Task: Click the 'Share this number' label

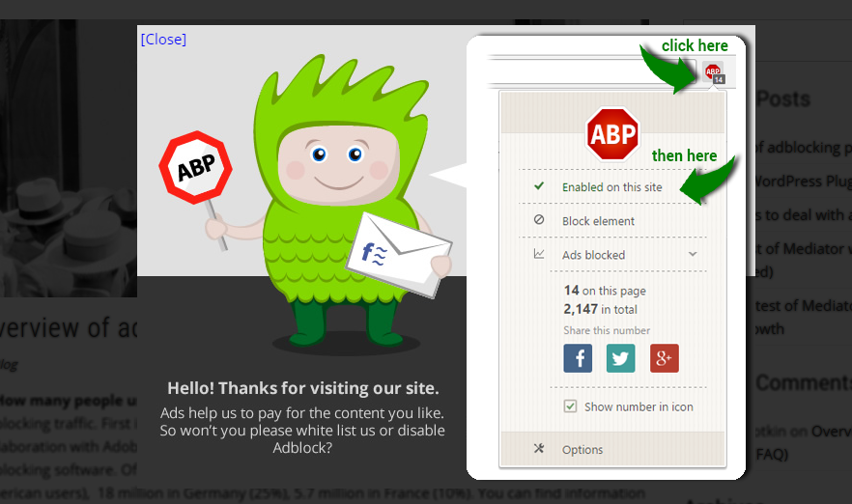Action: (607, 330)
